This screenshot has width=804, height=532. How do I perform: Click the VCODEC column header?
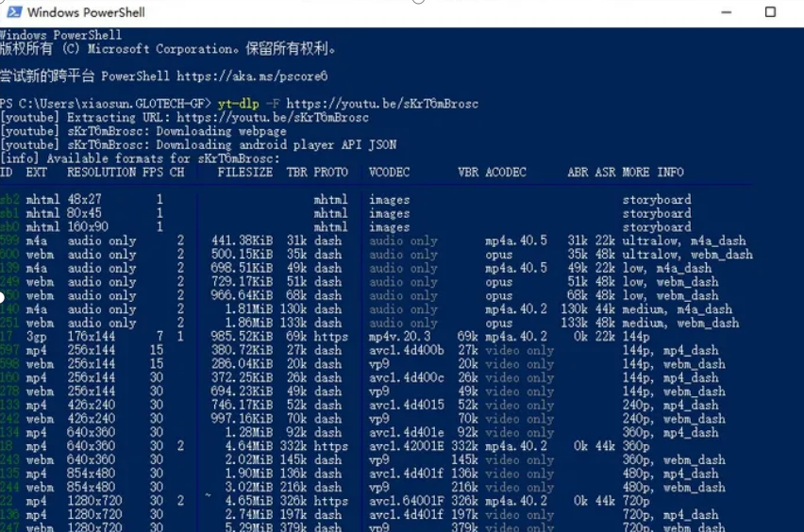(389, 173)
